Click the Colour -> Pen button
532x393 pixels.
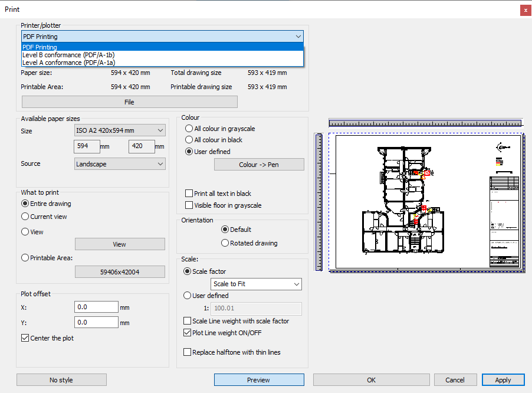259,165
